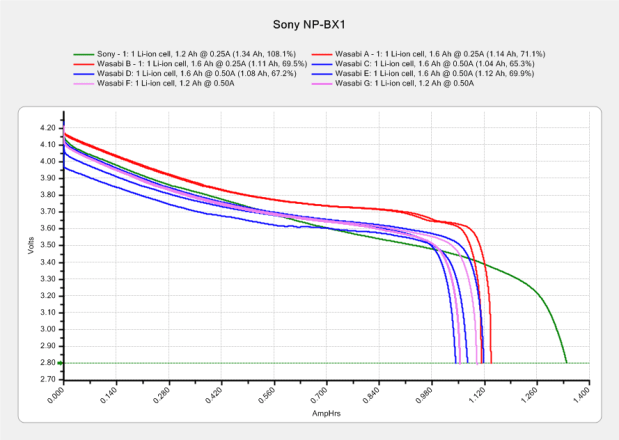Select the Wasabi D legend entry
This screenshot has width=619, height=440.
(x=185, y=73)
